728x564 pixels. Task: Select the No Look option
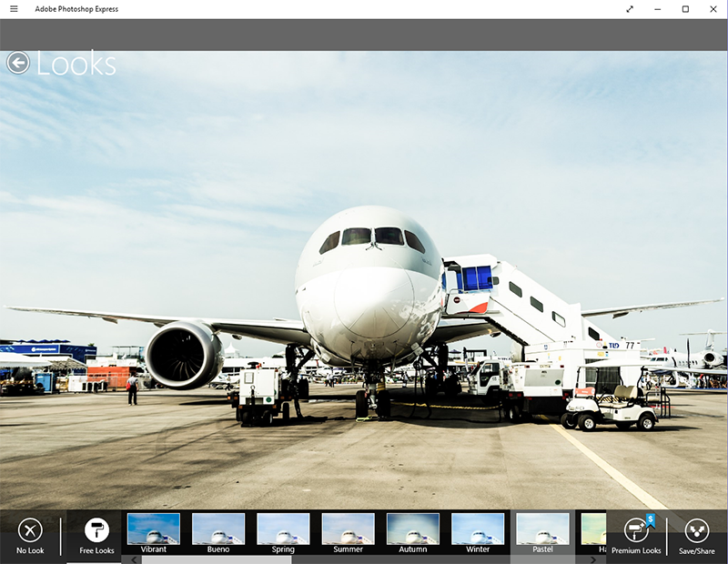(30, 536)
